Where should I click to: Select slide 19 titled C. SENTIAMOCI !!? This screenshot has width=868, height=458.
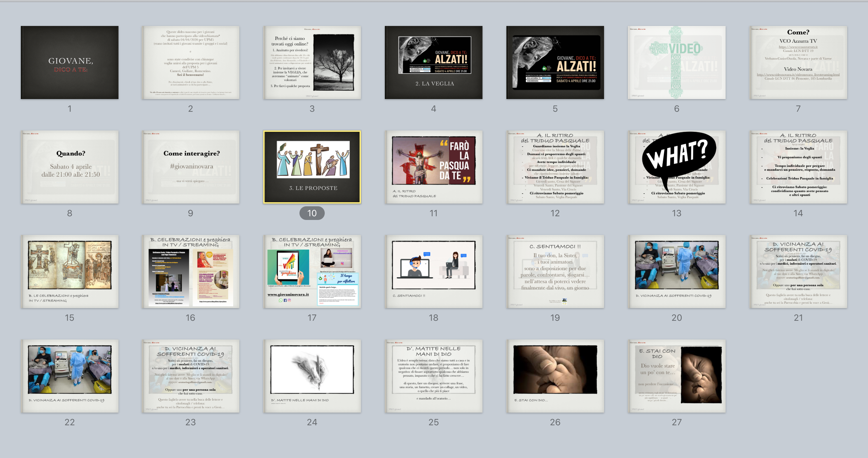coord(555,272)
